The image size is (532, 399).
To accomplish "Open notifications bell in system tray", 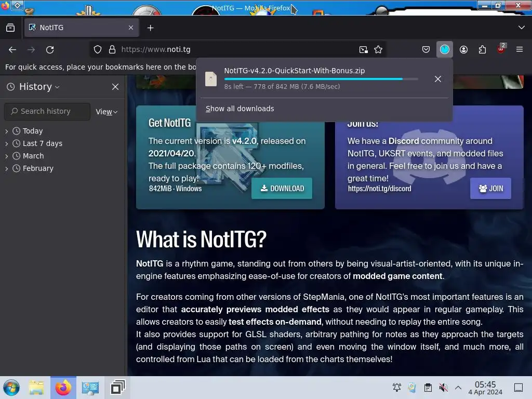I will pyautogui.click(x=396, y=388).
